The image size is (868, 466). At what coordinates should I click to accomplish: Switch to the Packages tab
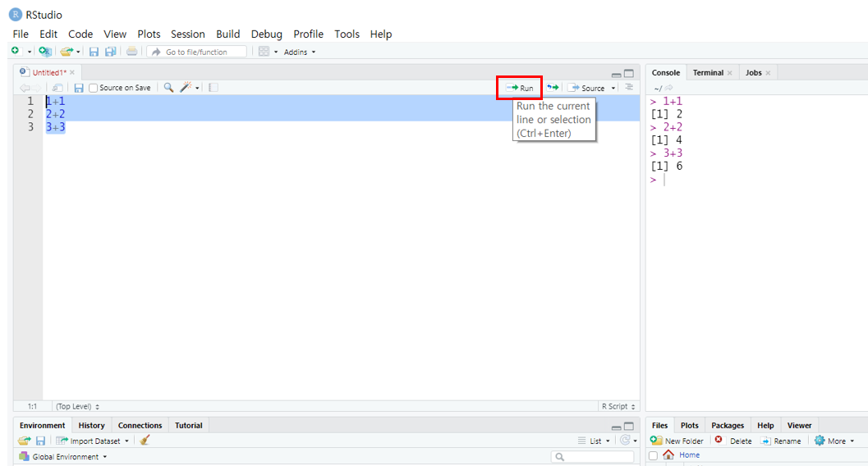[728, 425]
